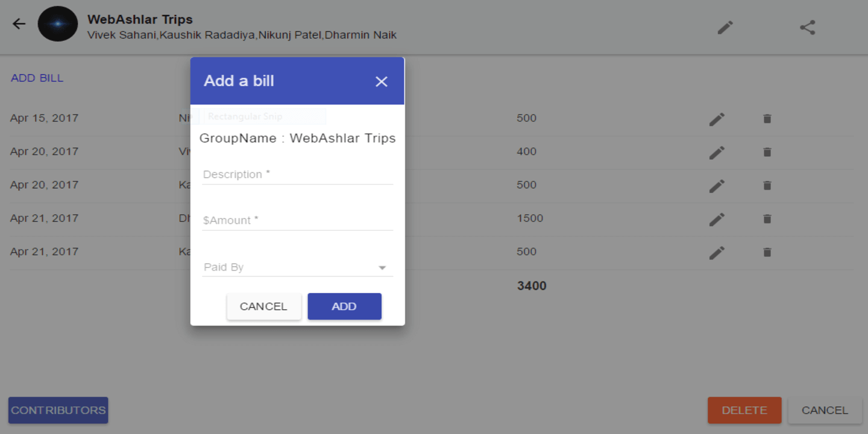This screenshot has height=434, width=868.
Task: Click the Description input field
Action: tap(297, 174)
